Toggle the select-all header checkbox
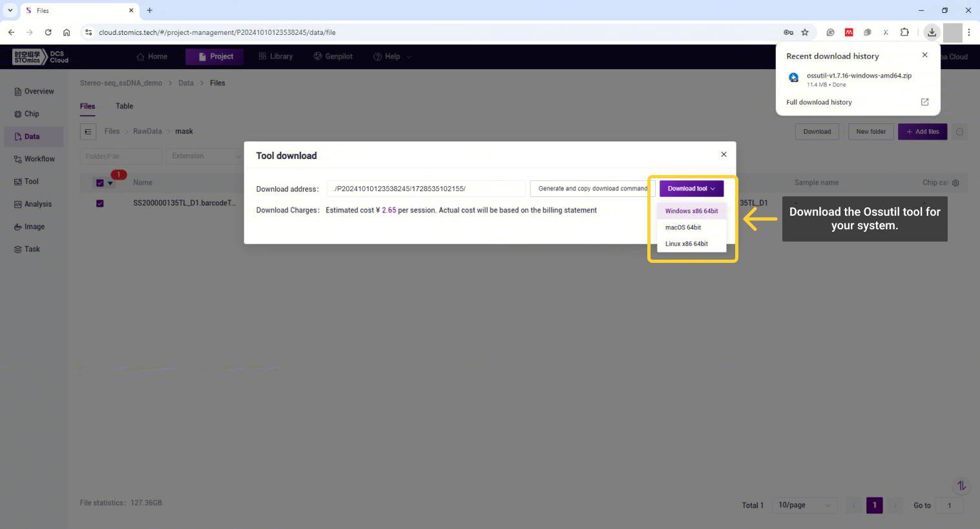 (x=100, y=183)
